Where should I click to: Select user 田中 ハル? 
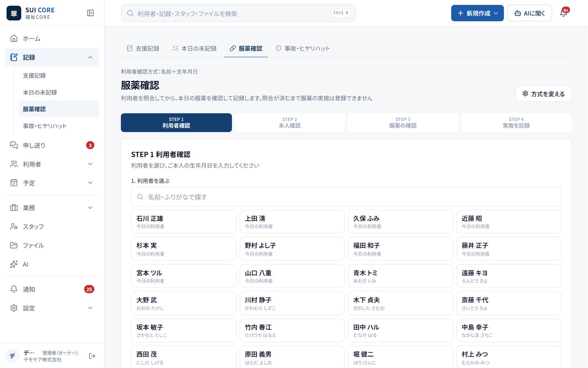point(401,330)
